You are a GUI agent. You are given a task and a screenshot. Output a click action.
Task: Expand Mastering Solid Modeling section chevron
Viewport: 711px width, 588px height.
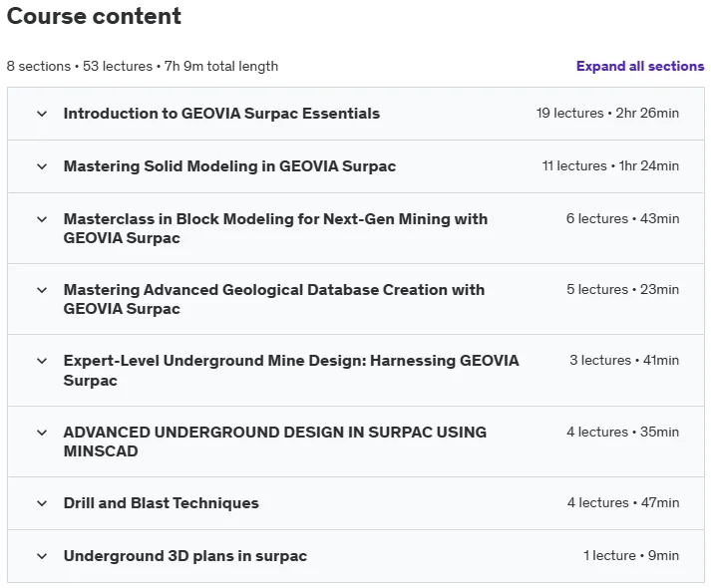pos(42,166)
